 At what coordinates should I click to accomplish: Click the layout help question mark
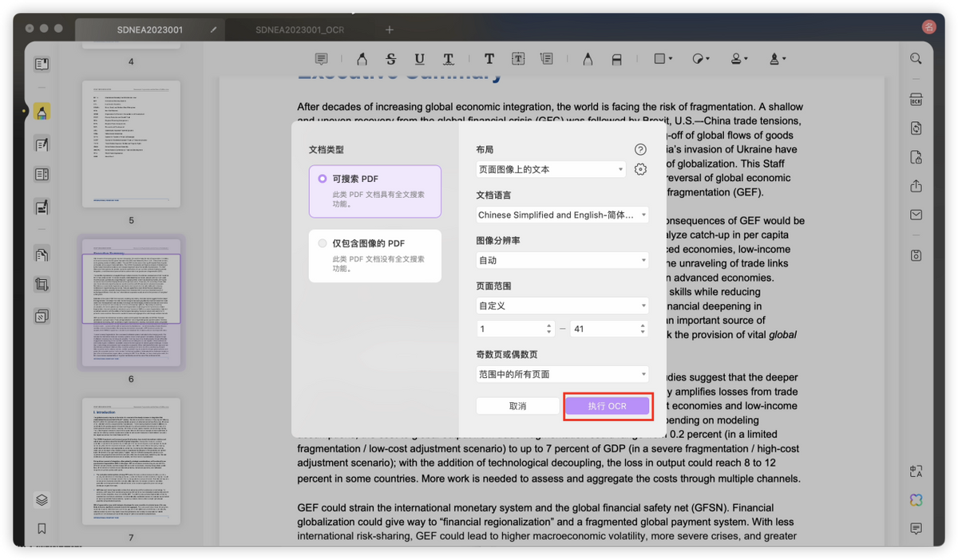click(x=640, y=149)
